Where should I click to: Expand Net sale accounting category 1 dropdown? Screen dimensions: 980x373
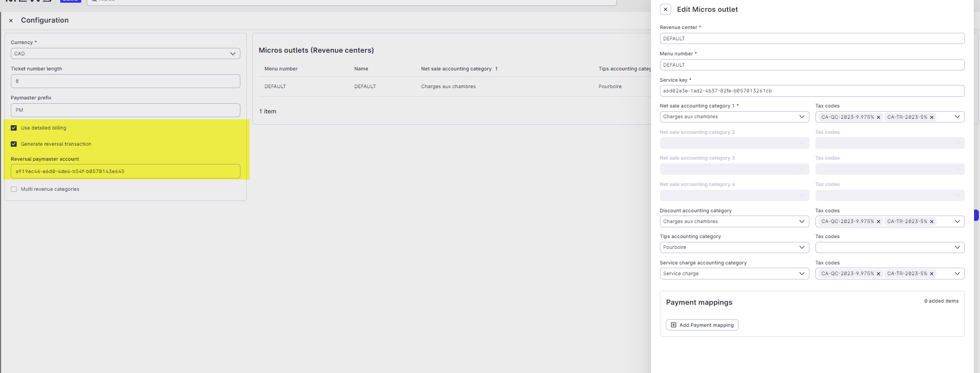coord(734,117)
